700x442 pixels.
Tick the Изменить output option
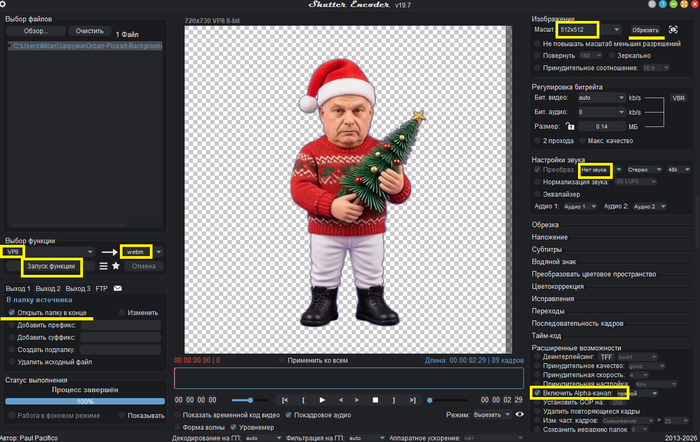click(x=122, y=313)
